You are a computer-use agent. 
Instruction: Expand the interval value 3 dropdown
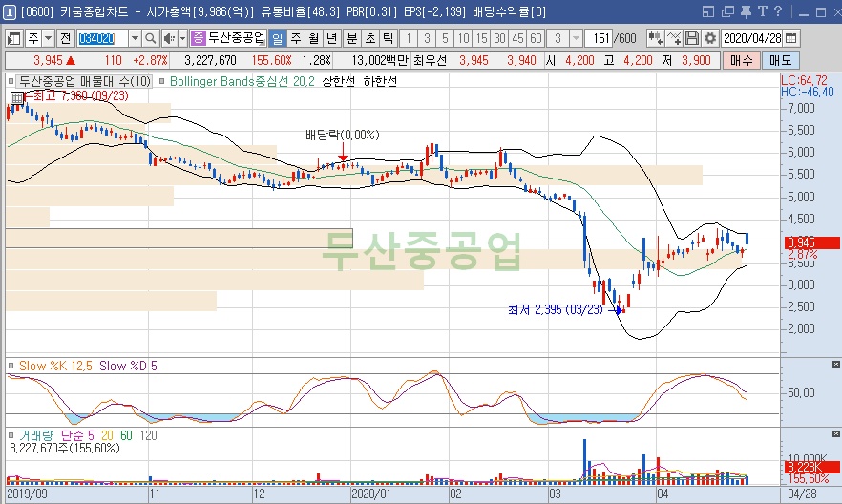pyautogui.click(x=577, y=38)
